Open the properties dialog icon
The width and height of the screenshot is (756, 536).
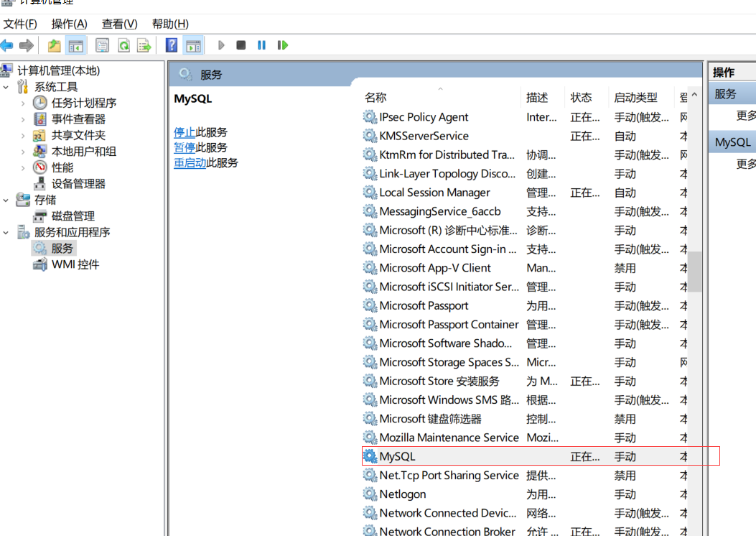pyautogui.click(x=102, y=45)
